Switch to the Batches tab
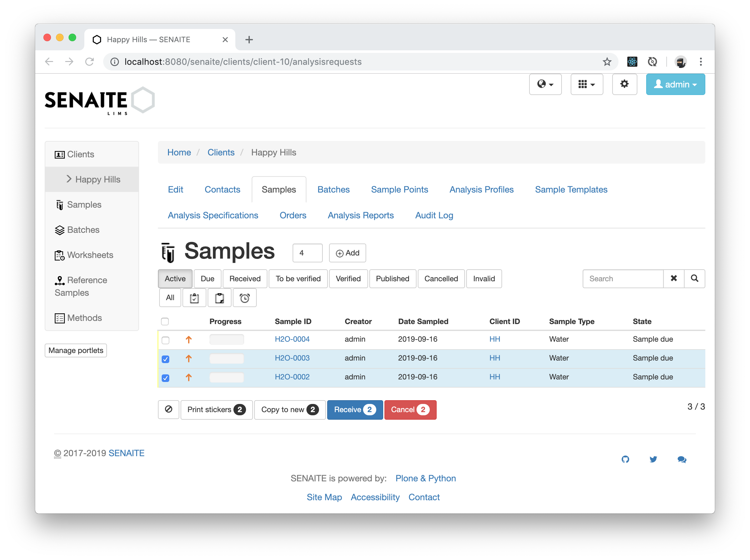Image resolution: width=750 pixels, height=560 pixels. (333, 189)
